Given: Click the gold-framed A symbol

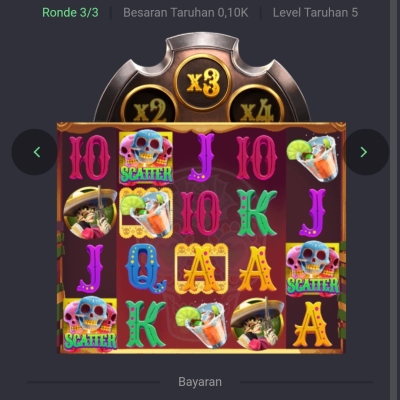Looking at the screenshot, I should point(201,269).
